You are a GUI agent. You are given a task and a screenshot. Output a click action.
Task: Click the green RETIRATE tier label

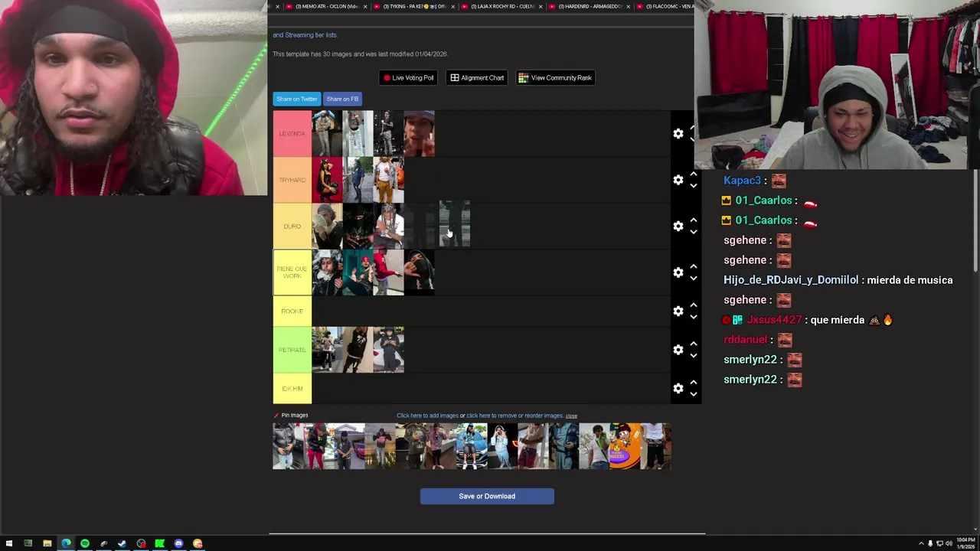click(292, 350)
